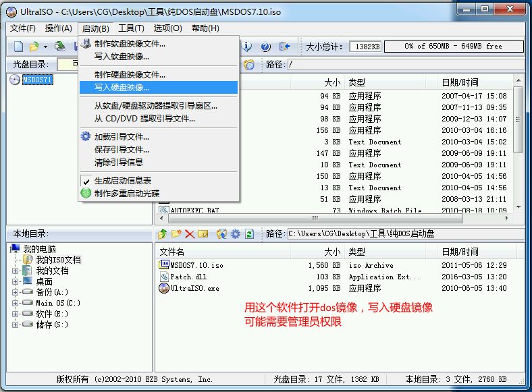Expand the 桌面 tree node
The height and width of the screenshot is (392, 532).
15,281
